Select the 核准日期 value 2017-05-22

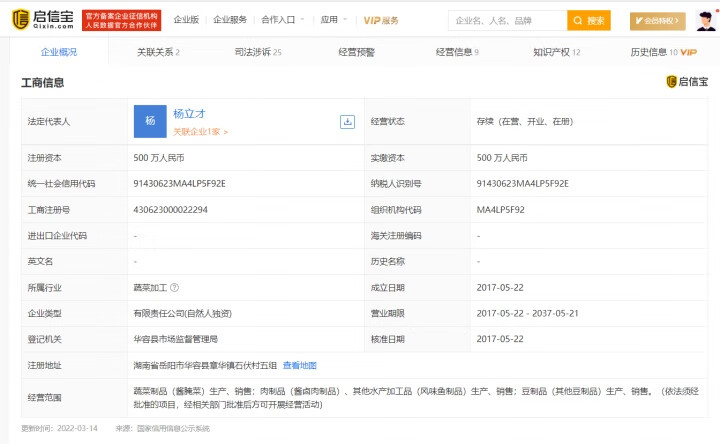click(x=500, y=339)
